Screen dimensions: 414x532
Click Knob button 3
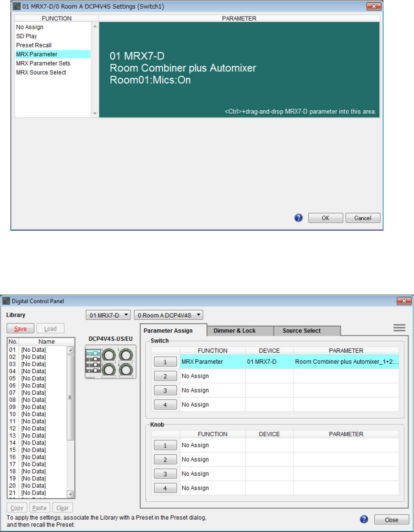165,473
